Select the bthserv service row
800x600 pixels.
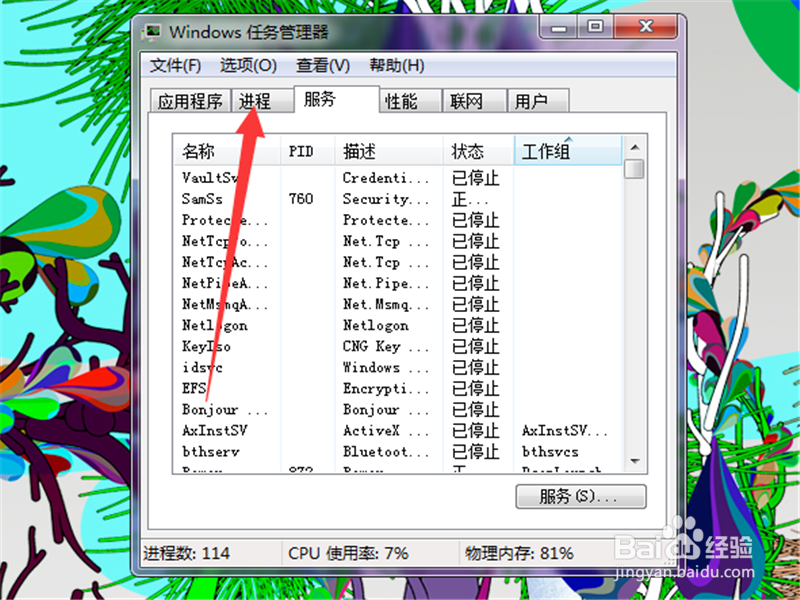[398, 452]
